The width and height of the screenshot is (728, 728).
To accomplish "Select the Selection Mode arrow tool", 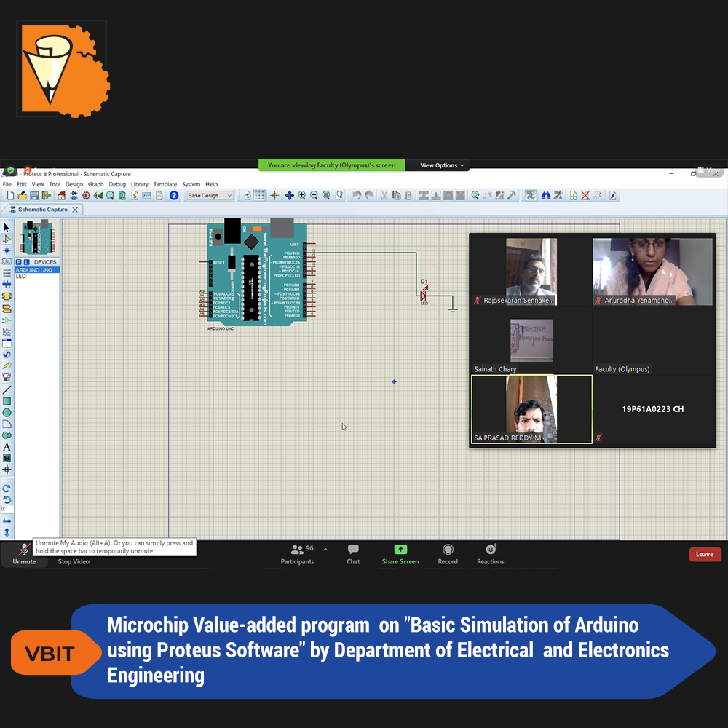I will (7, 227).
